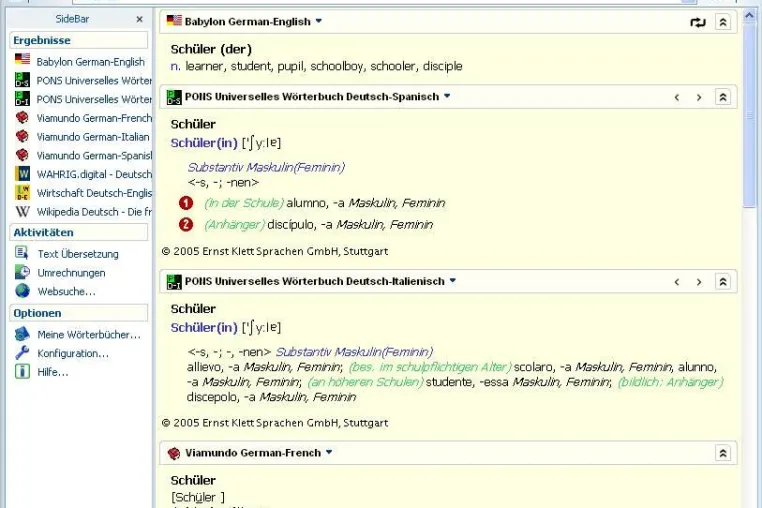Click the Meine Wörterbücher icon
This screenshot has height=508, width=762.
coord(22,334)
